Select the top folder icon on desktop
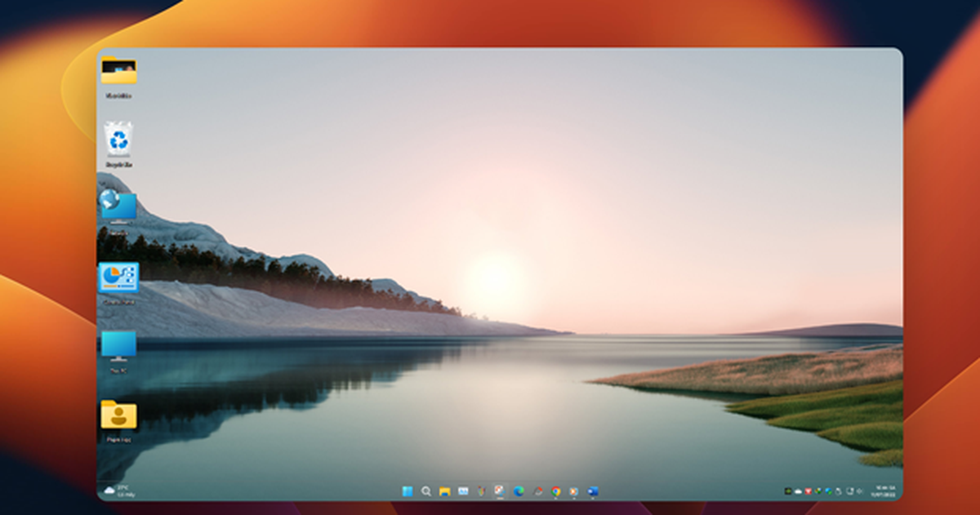The image size is (980, 515). tap(118, 71)
